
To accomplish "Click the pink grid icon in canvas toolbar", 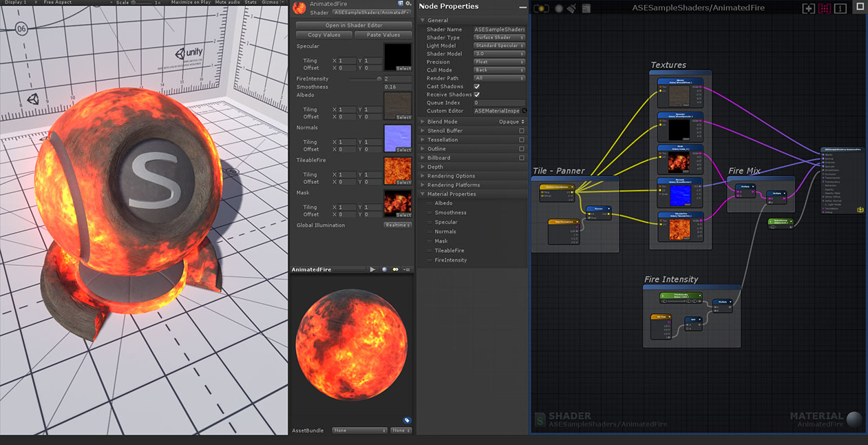I will pyautogui.click(x=824, y=8).
